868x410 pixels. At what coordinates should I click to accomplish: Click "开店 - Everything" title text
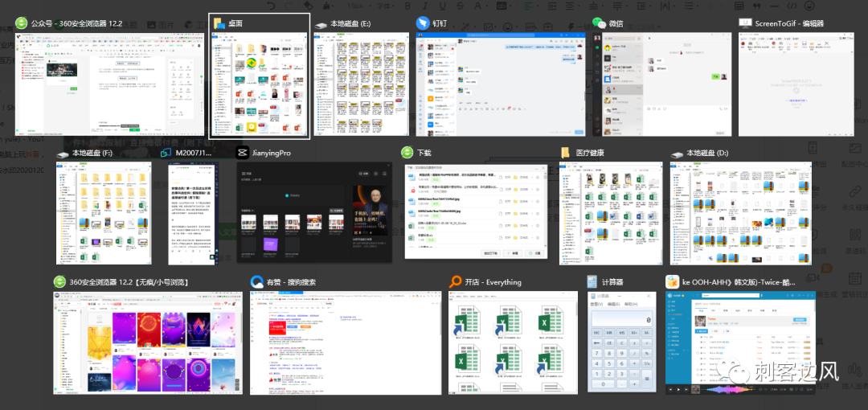(x=493, y=282)
